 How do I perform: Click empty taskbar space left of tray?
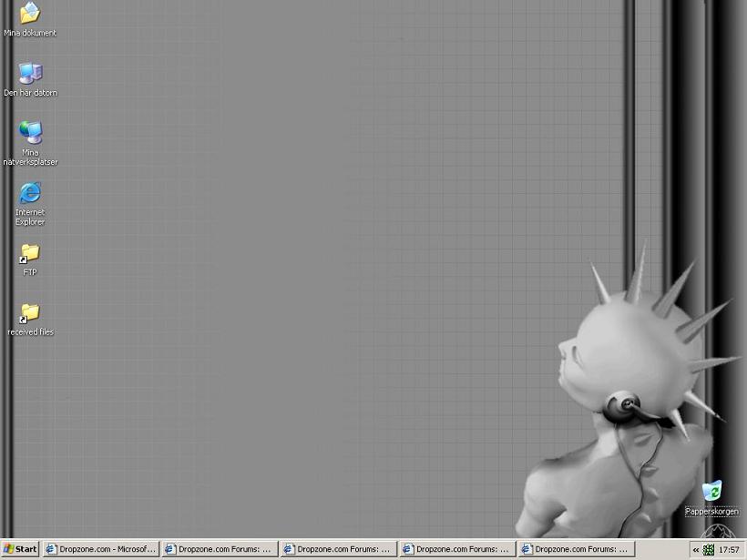click(660, 549)
